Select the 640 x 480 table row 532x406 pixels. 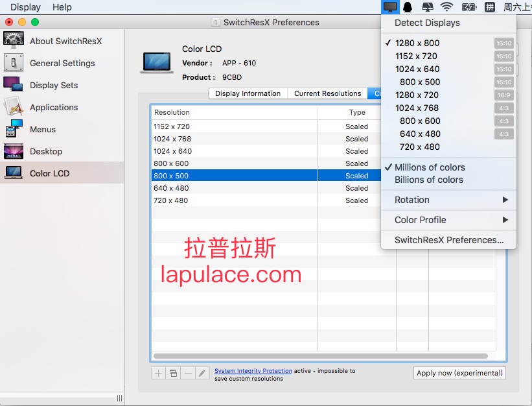(x=266, y=188)
